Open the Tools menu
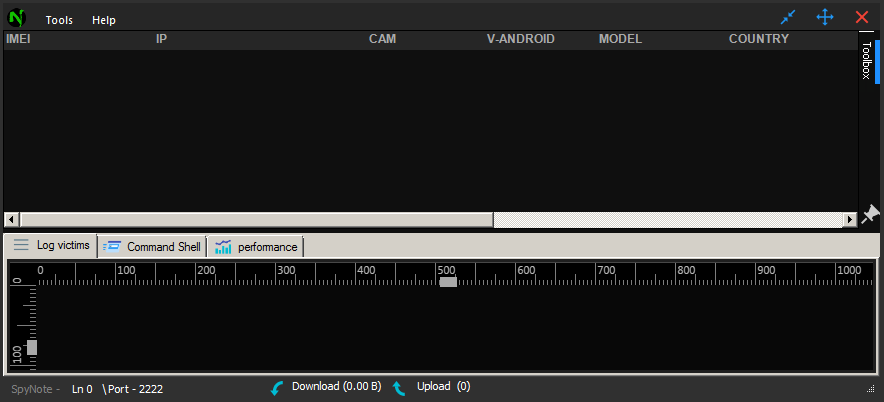884x402 pixels. coord(59,20)
